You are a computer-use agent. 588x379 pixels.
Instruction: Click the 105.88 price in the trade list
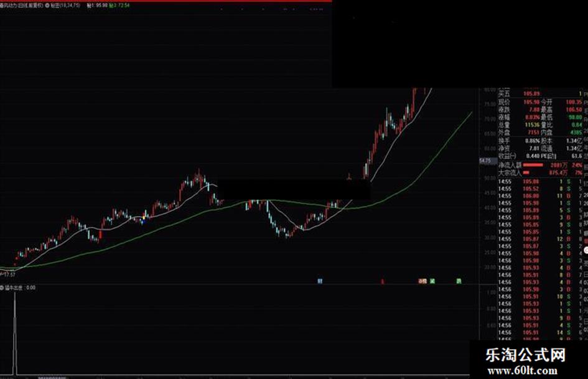531,182
